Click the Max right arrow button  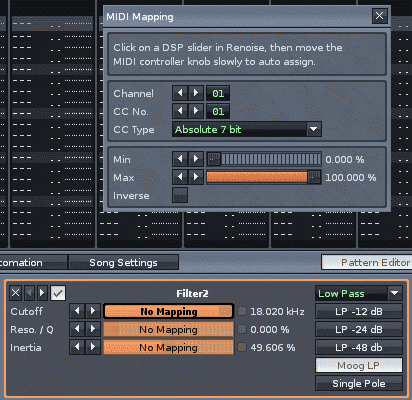coord(196,177)
